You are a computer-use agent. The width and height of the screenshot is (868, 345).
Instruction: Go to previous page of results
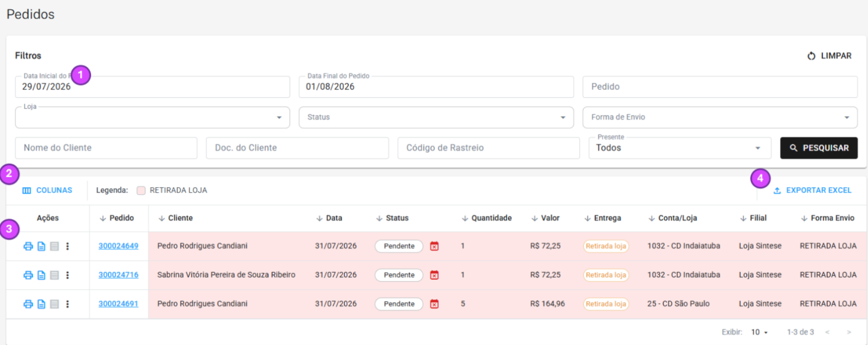pos(827,332)
